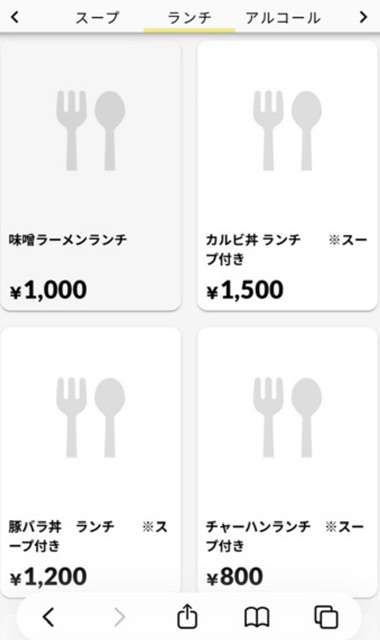Tap the fork-and-spoon image for チャーハンランチ

[x=287, y=417]
